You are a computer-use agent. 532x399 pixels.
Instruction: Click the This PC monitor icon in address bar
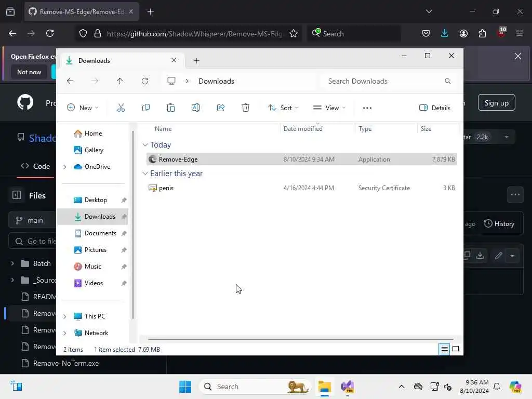(x=171, y=81)
